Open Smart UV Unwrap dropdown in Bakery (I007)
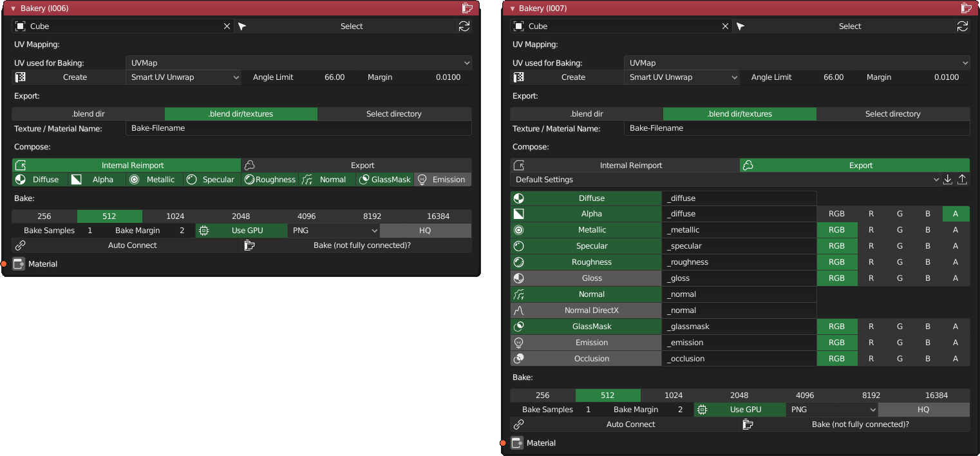 682,77
